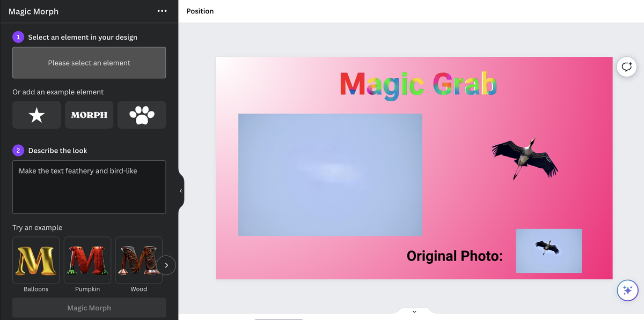
Task: Click the Magic Morph panel title
Action: [x=33, y=11]
